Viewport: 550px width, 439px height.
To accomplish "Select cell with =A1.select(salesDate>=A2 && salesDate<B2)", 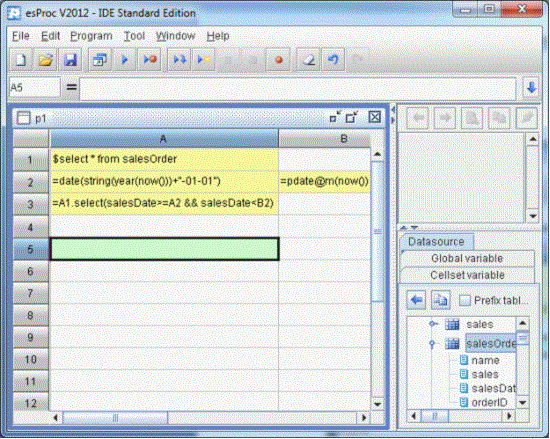I will coord(164,203).
